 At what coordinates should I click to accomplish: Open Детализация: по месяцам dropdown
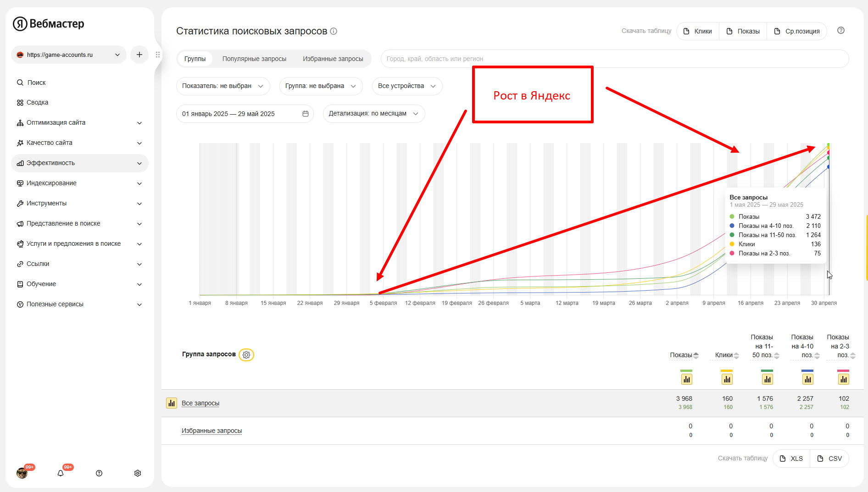[374, 114]
